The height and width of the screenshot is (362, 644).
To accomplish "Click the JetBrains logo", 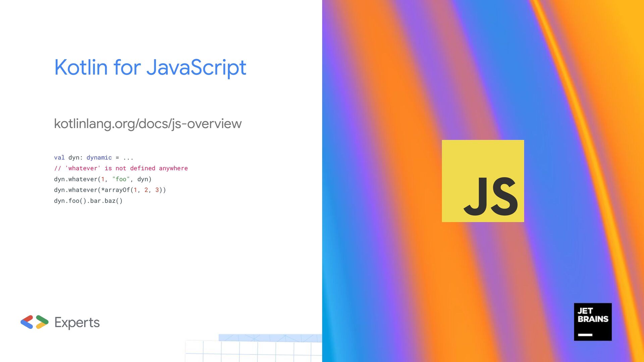I will (x=593, y=322).
